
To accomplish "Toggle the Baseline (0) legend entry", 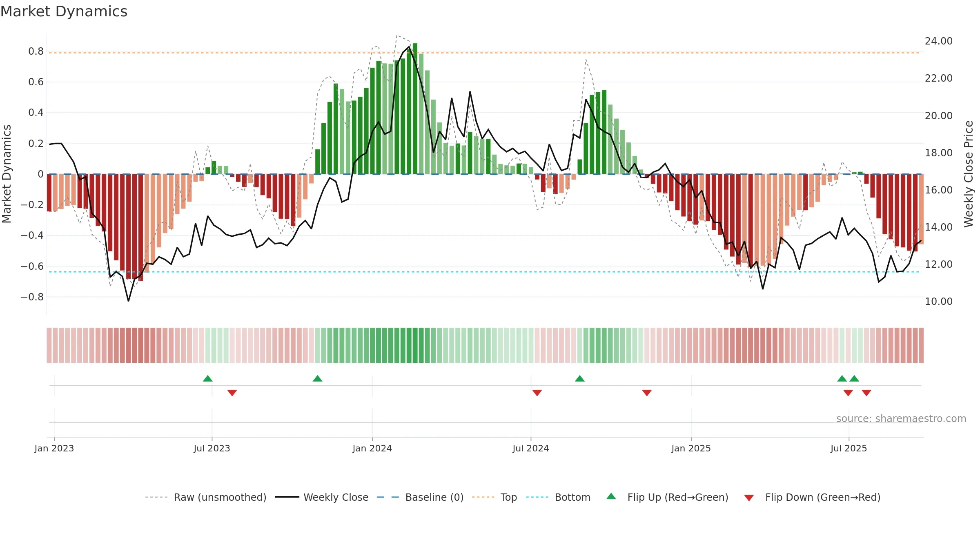I will pyautogui.click(x=420, y=497).
